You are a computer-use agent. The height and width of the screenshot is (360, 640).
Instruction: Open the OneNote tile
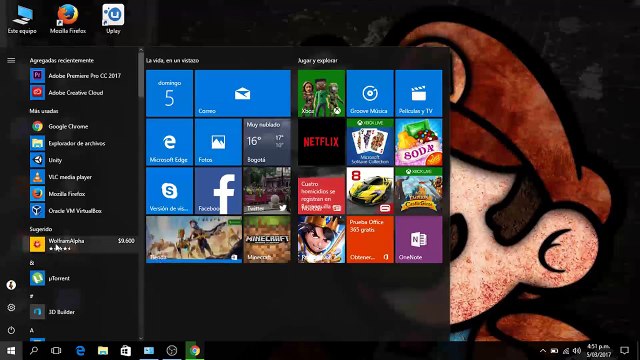click(419, 240)
